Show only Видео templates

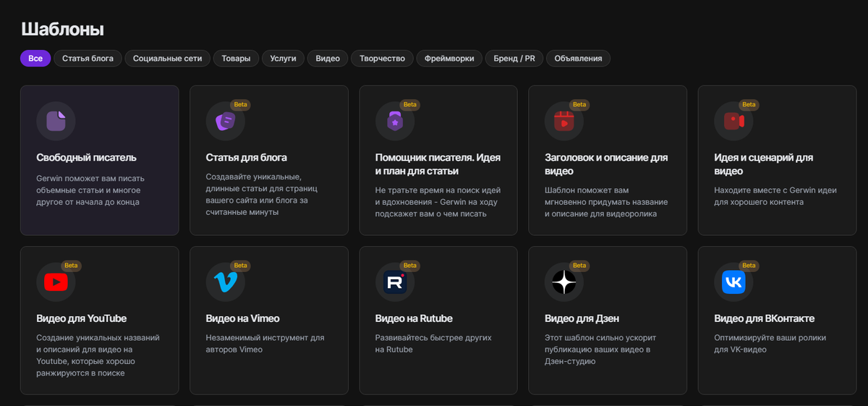[x=328, y=59]
